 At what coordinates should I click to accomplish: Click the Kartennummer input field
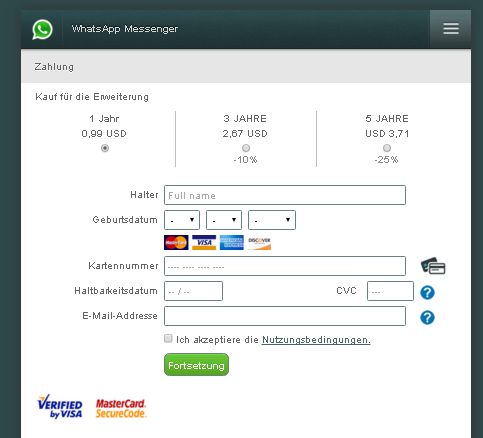(x=285, y=266)
